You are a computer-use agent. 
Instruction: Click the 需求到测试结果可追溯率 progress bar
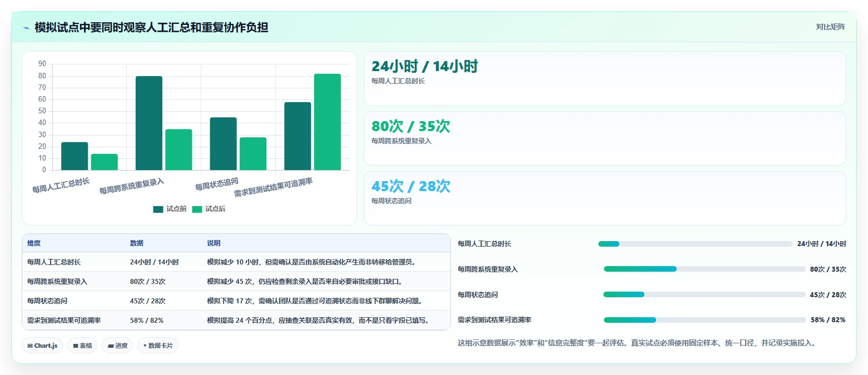coord(705,320)
